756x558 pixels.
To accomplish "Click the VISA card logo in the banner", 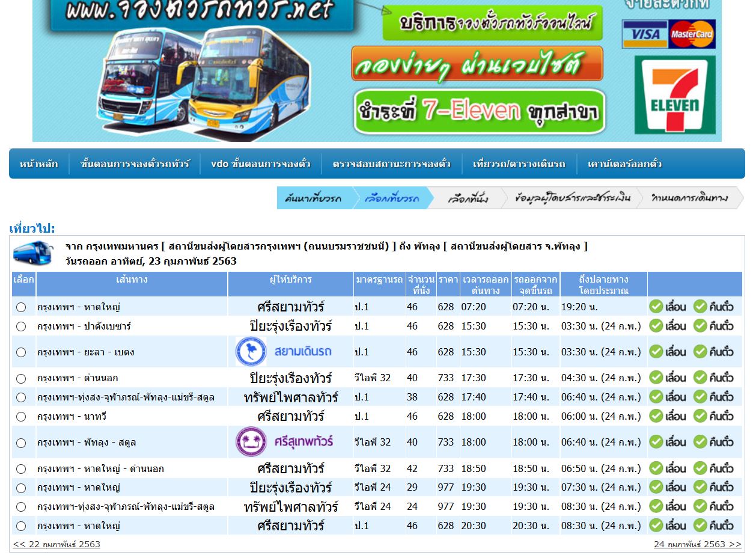I will pos(644,34).
